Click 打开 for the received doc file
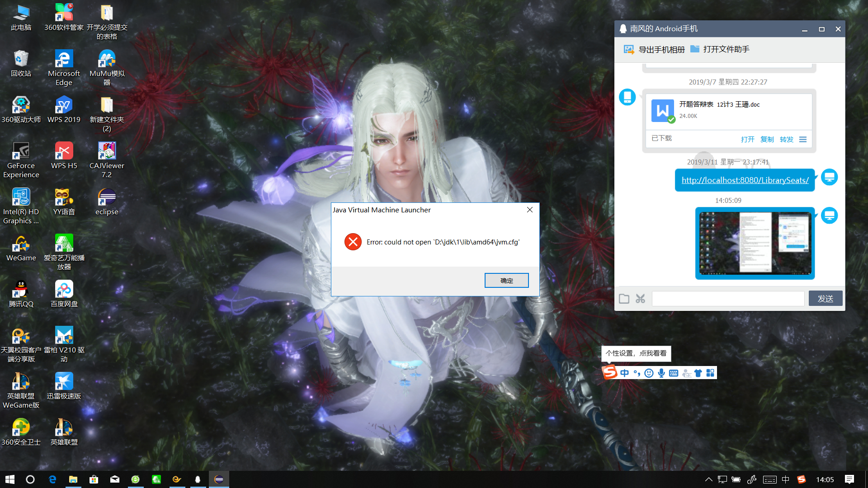 point(748,139)
